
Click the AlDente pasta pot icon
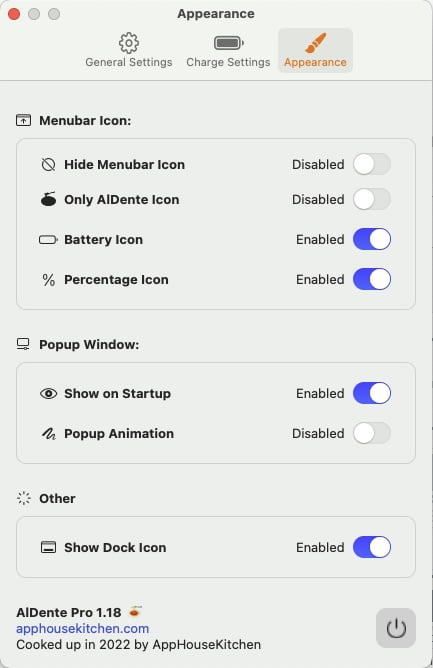coord(48,199)
